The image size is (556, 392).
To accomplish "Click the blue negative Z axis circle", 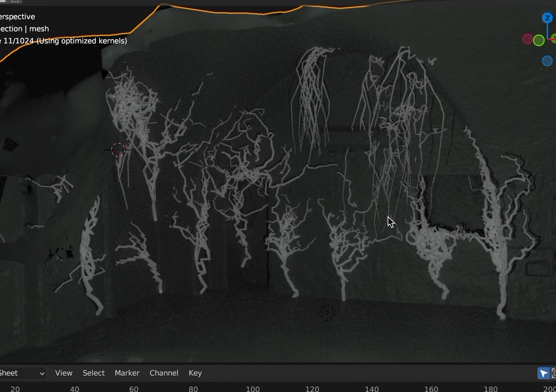I will click(547, 61).
